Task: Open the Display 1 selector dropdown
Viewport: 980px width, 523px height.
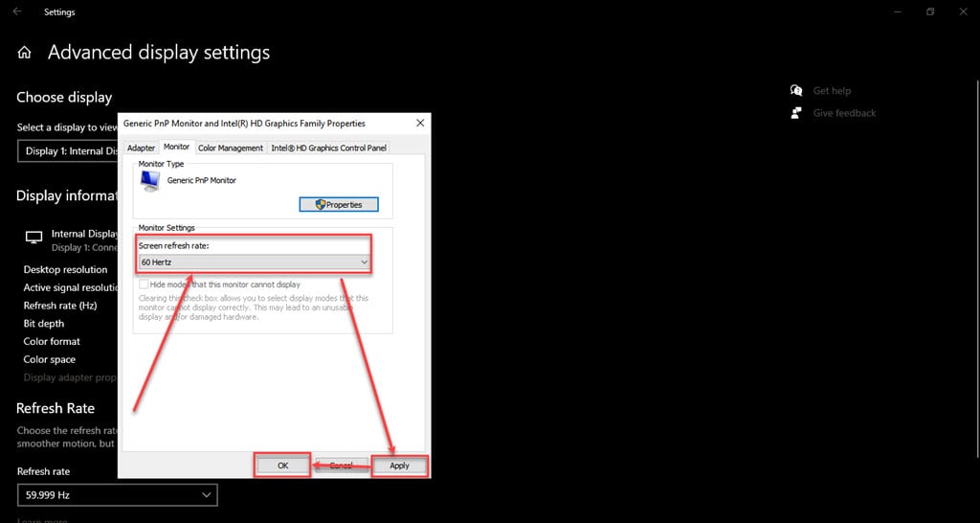Action: coord(67,151)
